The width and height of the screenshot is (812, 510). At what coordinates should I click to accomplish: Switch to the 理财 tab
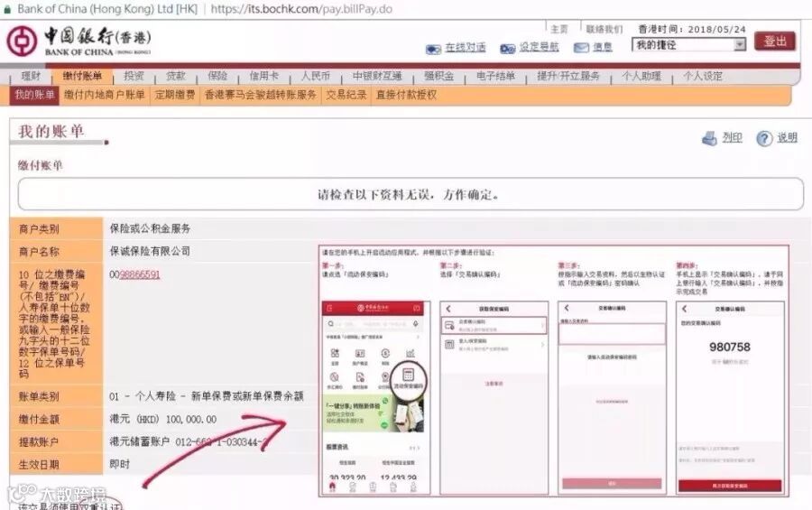tap(31, 76)
